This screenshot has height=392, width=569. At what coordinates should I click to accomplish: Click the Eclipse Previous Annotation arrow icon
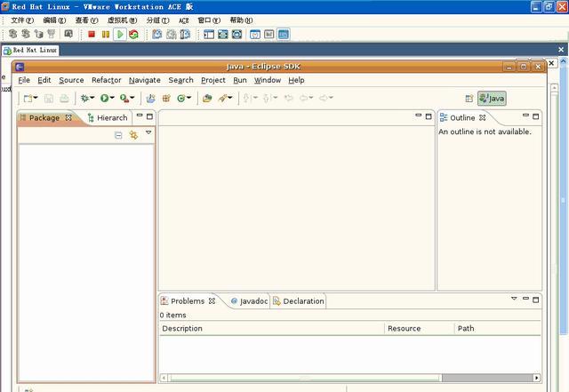pos(266,98)
